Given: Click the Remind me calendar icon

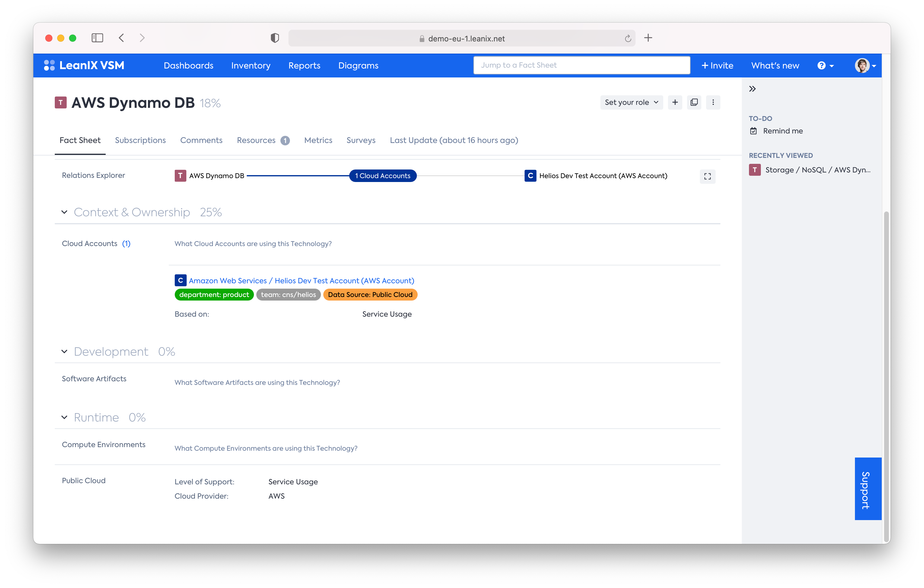Looking at the screenshot, I should tap(754, 131).
